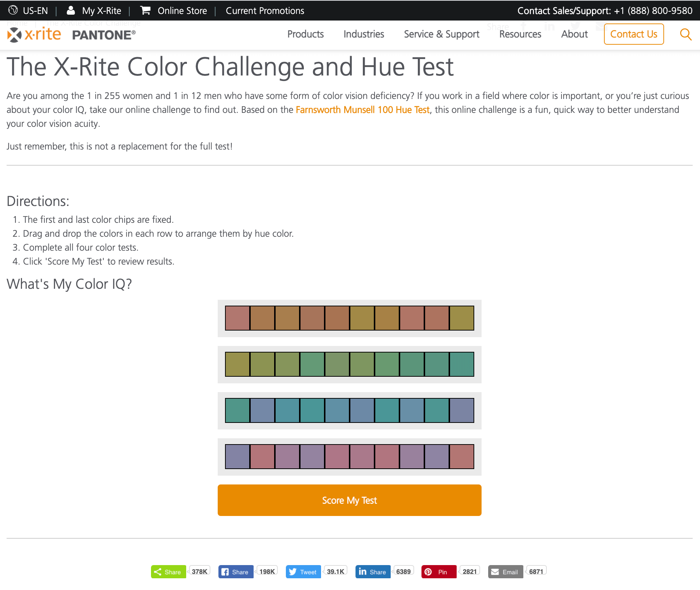Click the Score My Test button
The image size is (700, 590).
click(x=349, y=500)
